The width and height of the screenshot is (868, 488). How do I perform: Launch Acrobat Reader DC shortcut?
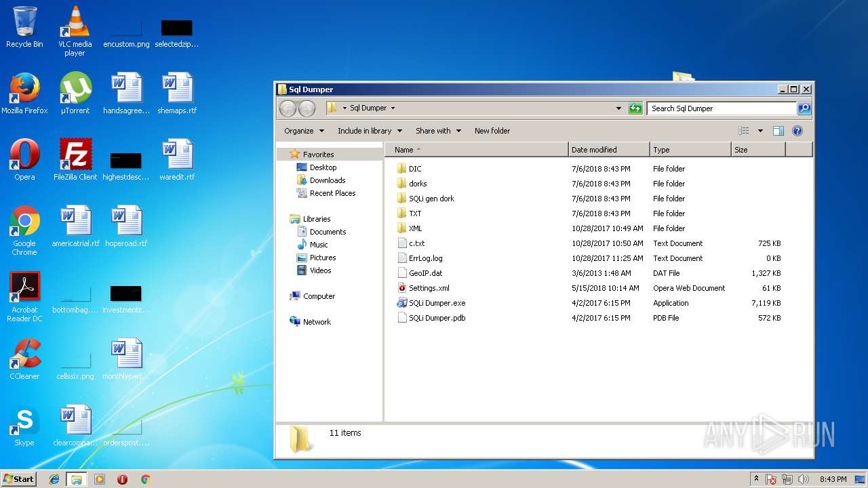pos(24,297)
